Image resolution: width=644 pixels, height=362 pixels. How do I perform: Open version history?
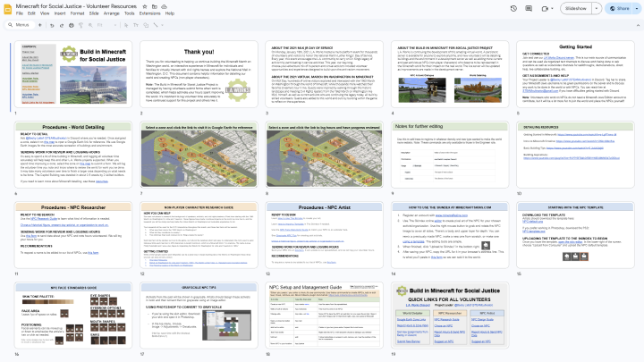click(513, 8)
